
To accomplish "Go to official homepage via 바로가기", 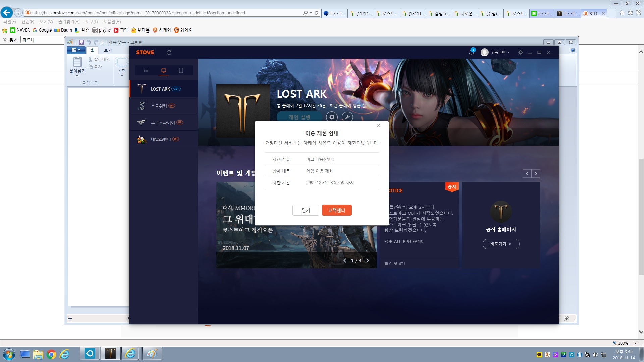I will pyautogui.click(x=500, y=244).
